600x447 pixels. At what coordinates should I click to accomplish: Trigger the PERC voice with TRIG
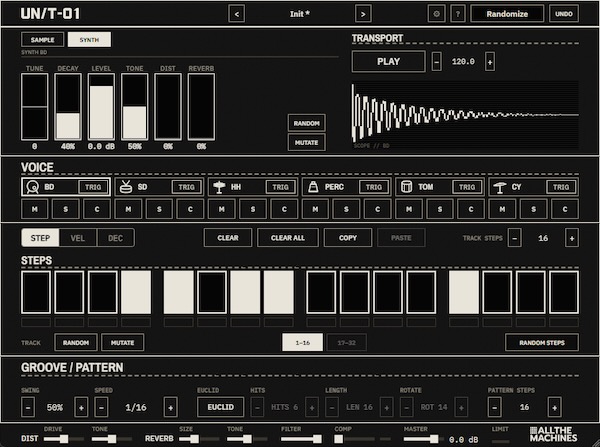(373, 187)
